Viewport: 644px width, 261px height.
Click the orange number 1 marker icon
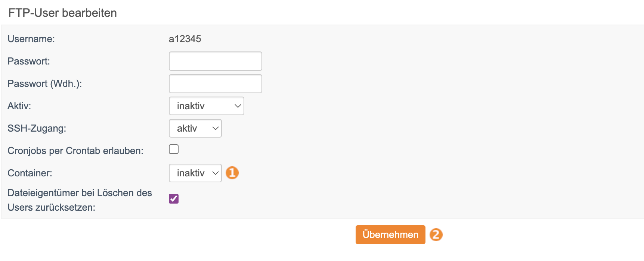pyautogui.click(x=232, y=173)
